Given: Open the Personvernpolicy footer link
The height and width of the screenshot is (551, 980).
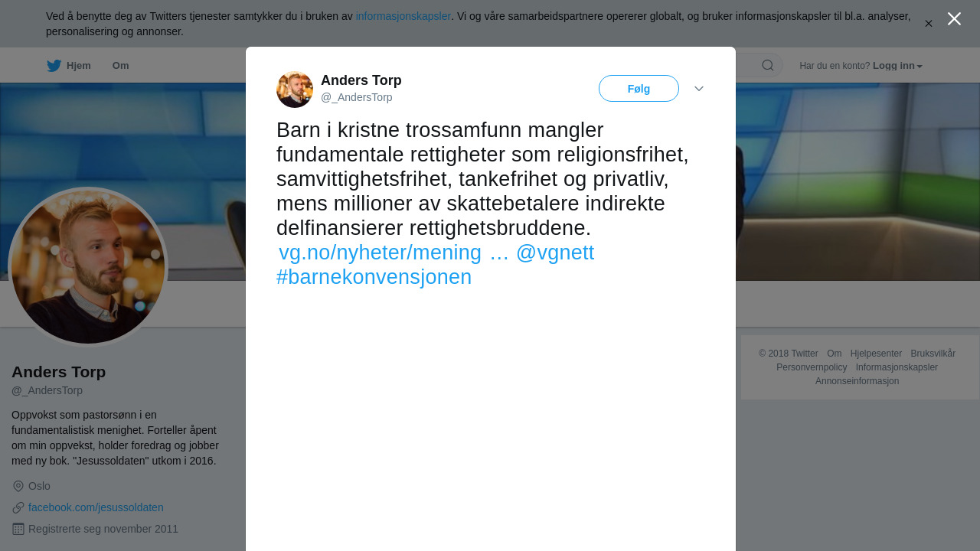Looking at the screenshot, I should point(812,367).
